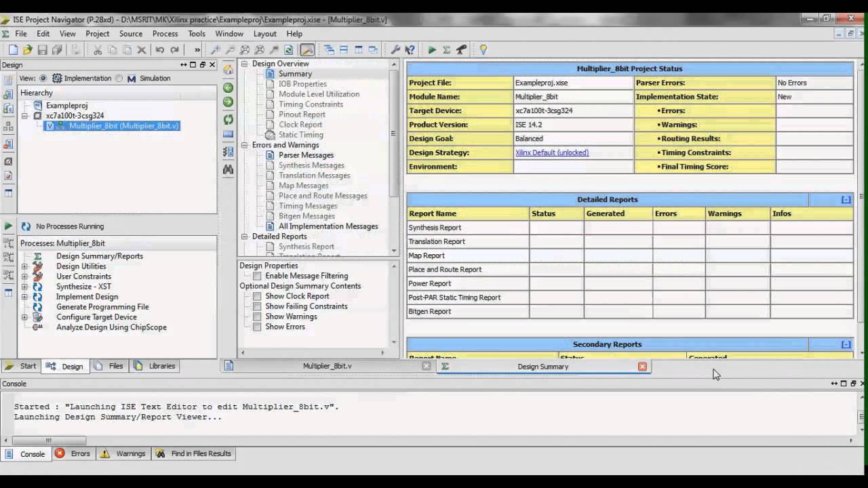Expand the Synthesize - XST process node
This screenshot has width=868, height=488.
point(24,287)
